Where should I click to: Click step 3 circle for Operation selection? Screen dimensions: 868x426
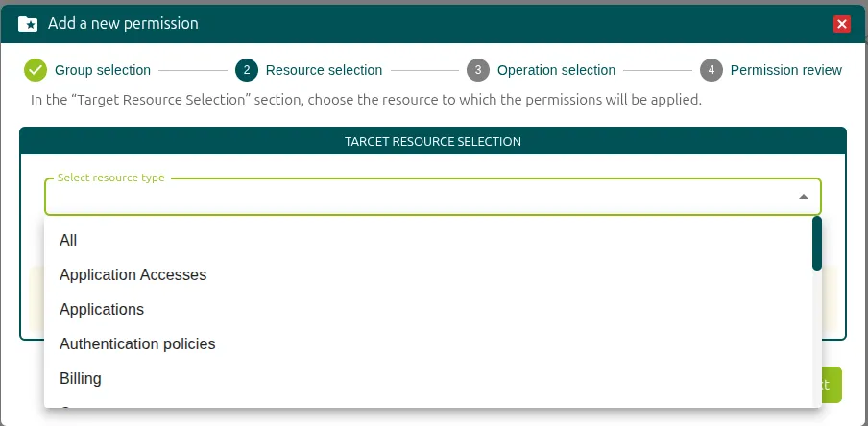coord(478,70)
